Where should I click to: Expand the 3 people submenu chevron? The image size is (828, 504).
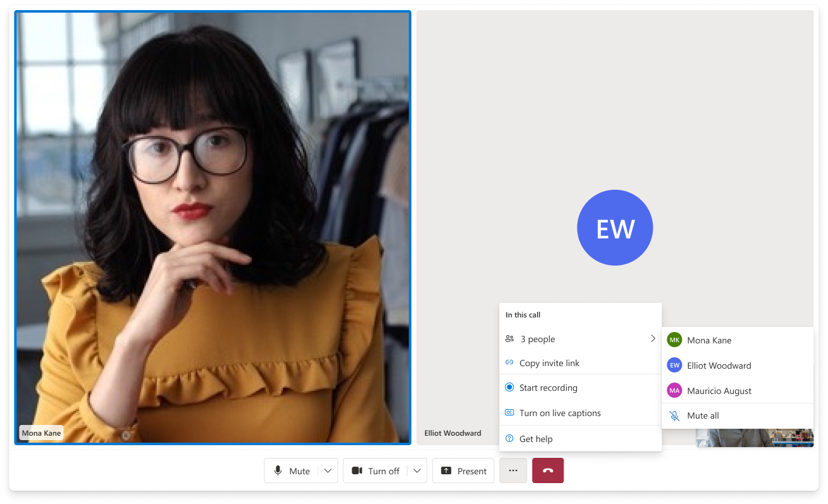tap(653, 339)
